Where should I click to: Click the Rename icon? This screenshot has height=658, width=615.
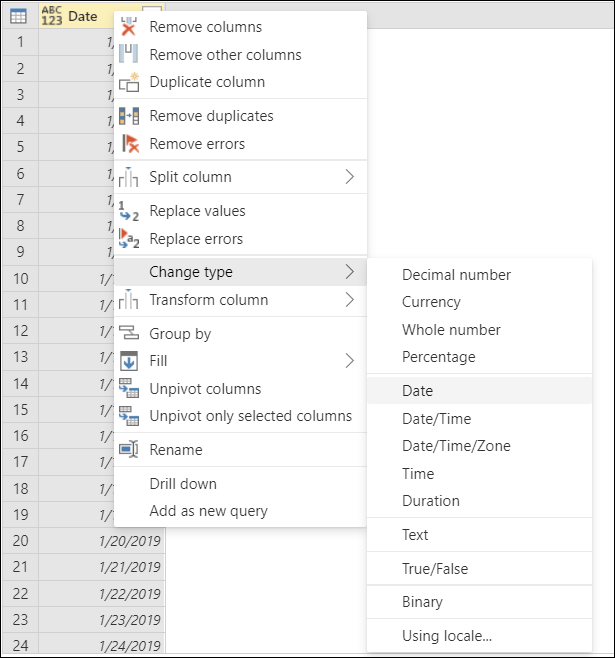[129, 449]
